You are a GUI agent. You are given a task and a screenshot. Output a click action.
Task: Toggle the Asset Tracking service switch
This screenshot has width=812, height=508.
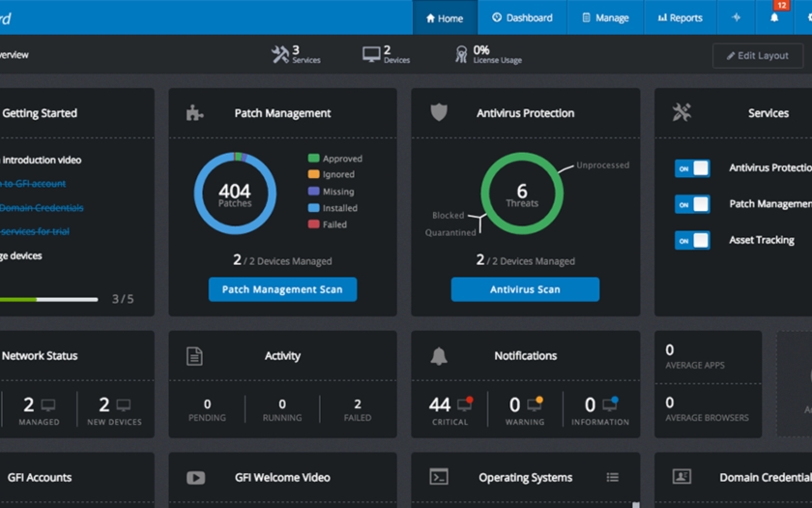tap(692, 240)
